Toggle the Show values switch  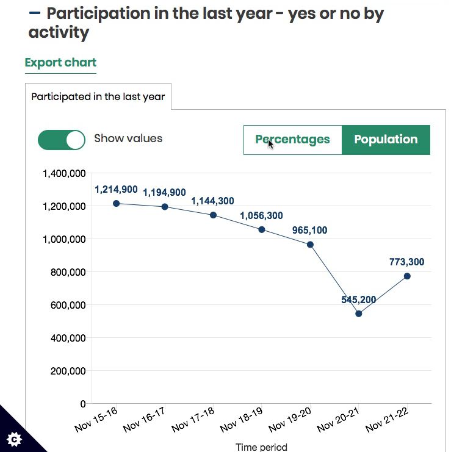pyautogui.click(x=61, y=139)
